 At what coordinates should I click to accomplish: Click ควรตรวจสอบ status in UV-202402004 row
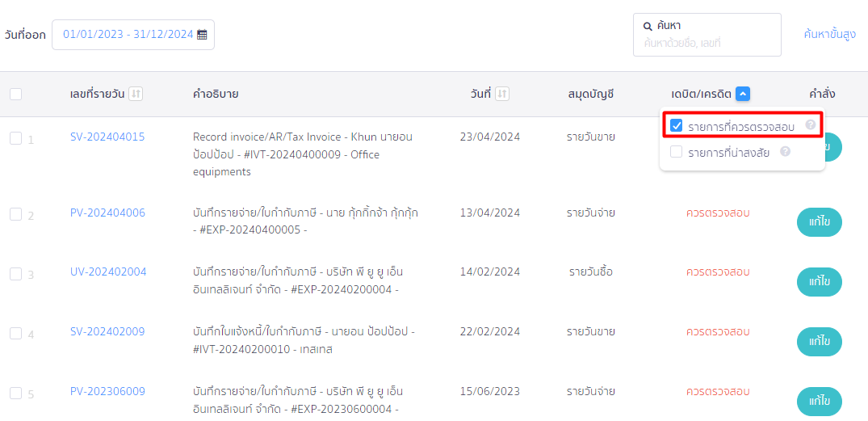coord(718,272)
